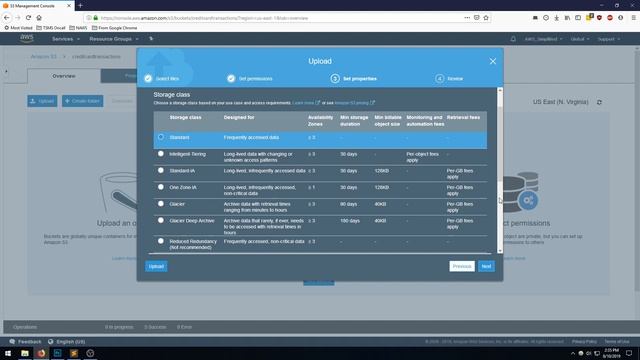Open the English (US) language selector
640x360 pixels.
[67, 342]
